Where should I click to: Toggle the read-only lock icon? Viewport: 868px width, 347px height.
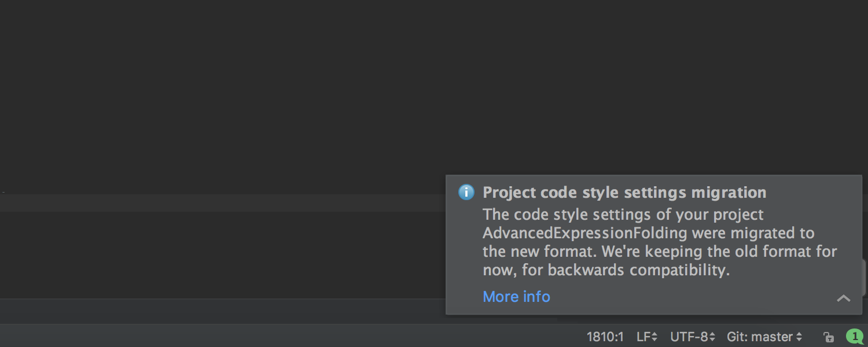829,337
